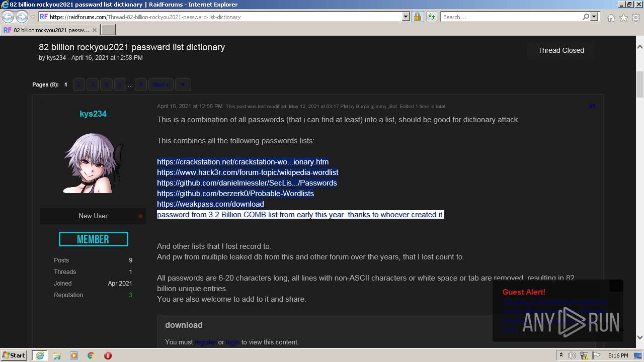
Task: Go to page 4 of the thread
Action: pyautogui.click(x=106, y=84)
